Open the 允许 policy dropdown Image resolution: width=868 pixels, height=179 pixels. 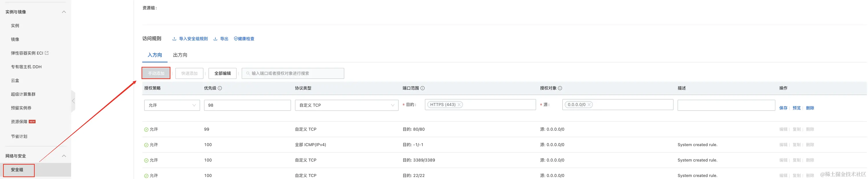[x=172, y=105]
